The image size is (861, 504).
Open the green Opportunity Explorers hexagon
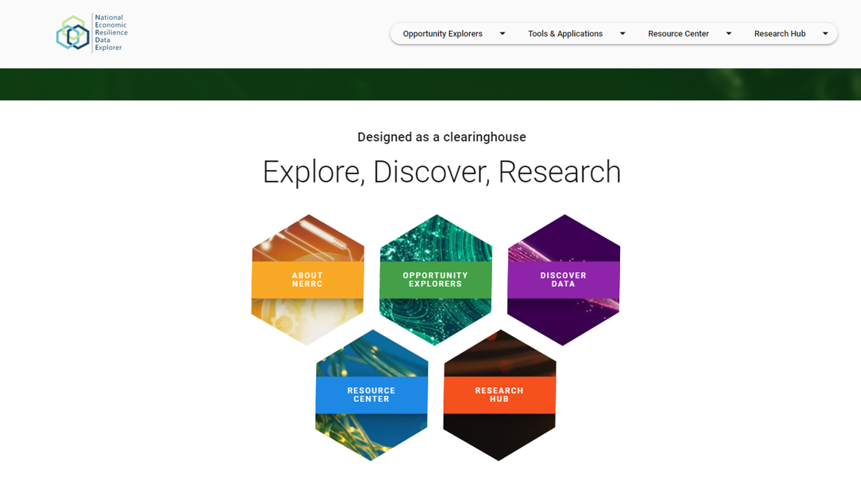tap(435, 279)
